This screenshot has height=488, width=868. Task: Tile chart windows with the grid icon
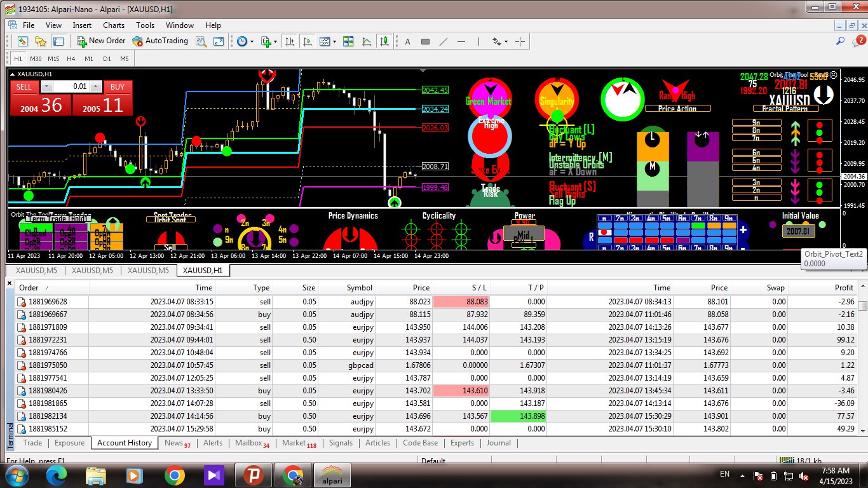pyautogui.click(x=348, y=41)
